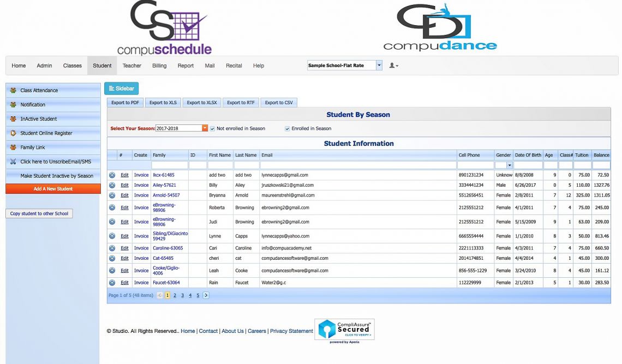
Task: Open the Billing menu
Action: pos(159,65)
